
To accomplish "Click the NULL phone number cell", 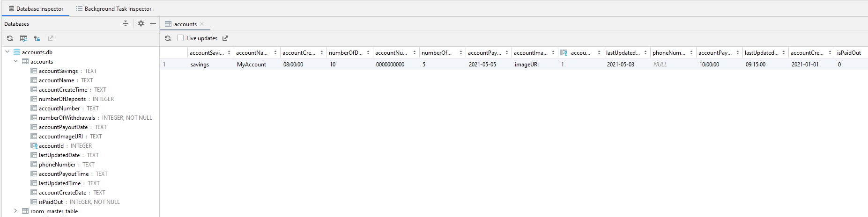I will [673, 65].
